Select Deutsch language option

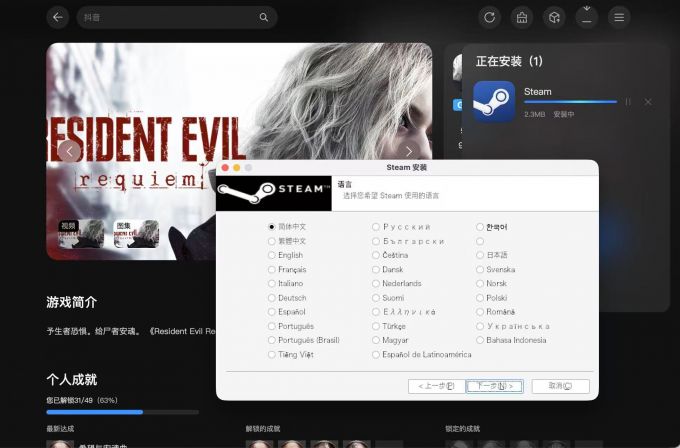point(287,298)
